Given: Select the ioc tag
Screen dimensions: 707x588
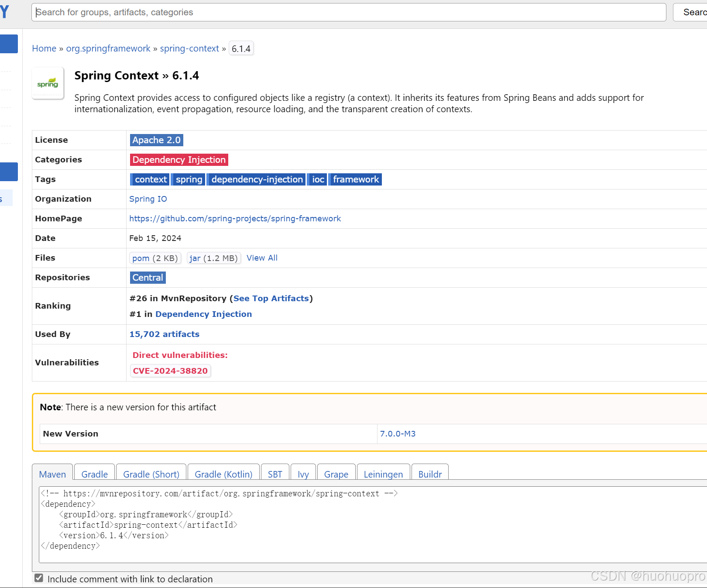Looking at the screenshot, I should click(317, 179).
